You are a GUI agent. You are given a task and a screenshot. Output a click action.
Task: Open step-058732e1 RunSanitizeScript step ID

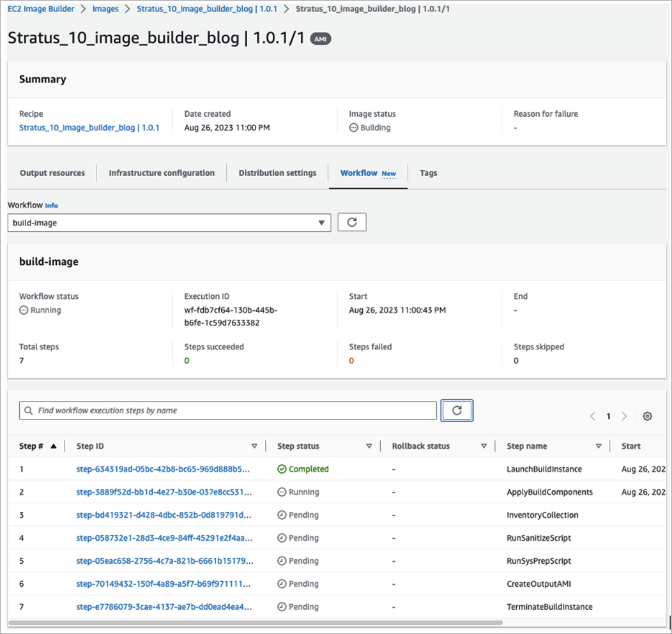point(165,538)
